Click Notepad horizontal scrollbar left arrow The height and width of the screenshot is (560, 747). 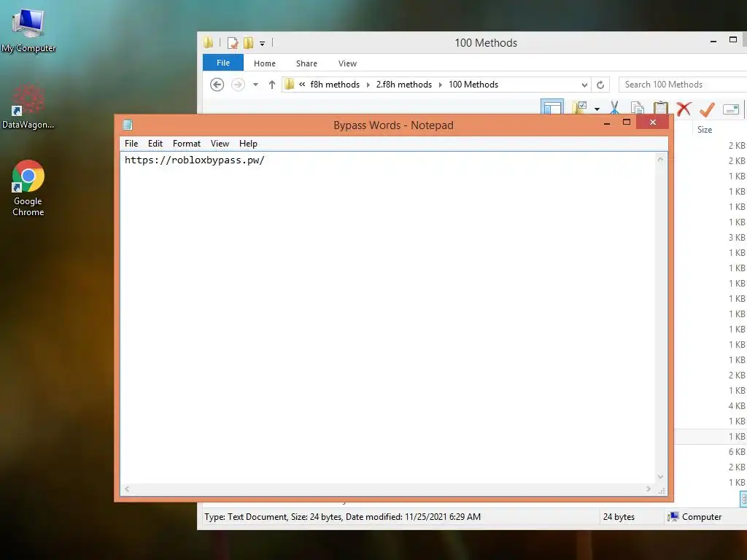tap(127, 489)
